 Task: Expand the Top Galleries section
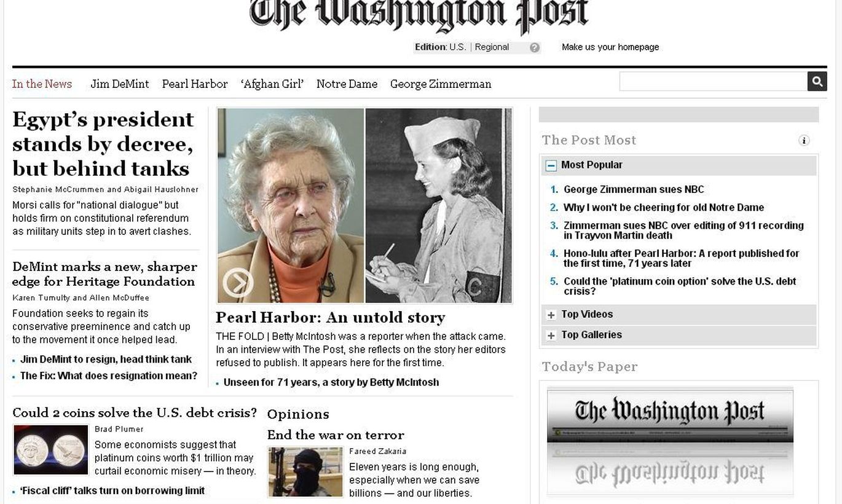(551, 336)
